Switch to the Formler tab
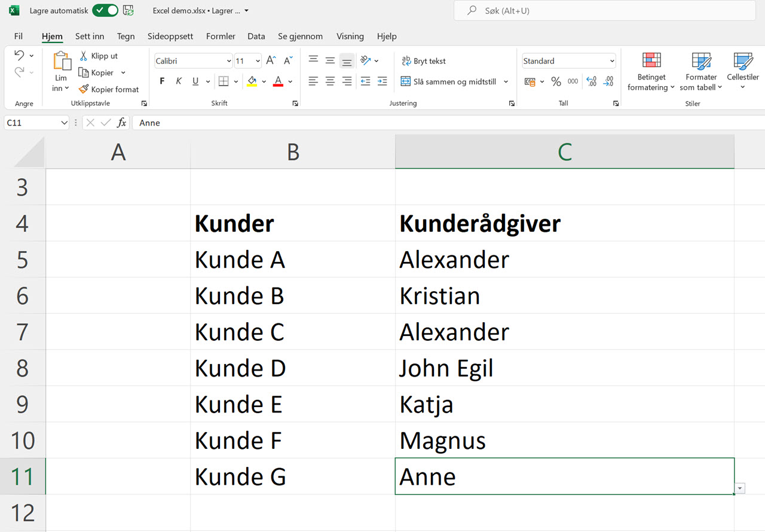The width and height of the screenshot is (765, 532). (221, 36)
